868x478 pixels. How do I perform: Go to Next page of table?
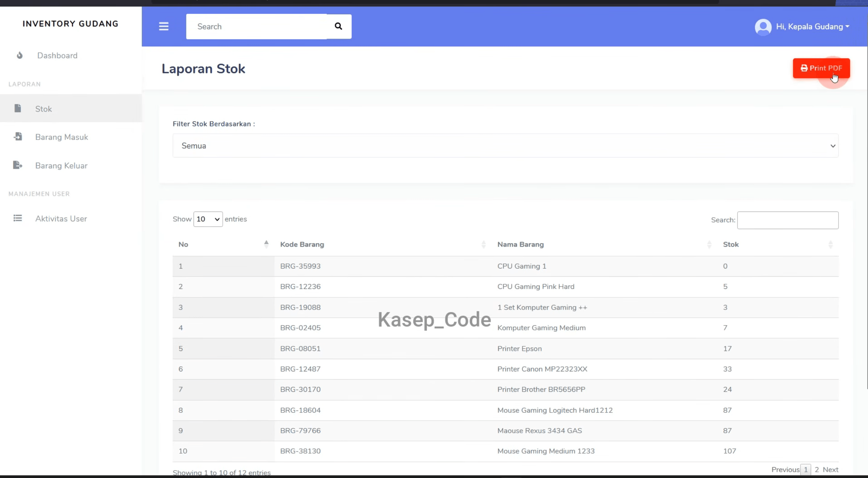[x=830, y=470]
